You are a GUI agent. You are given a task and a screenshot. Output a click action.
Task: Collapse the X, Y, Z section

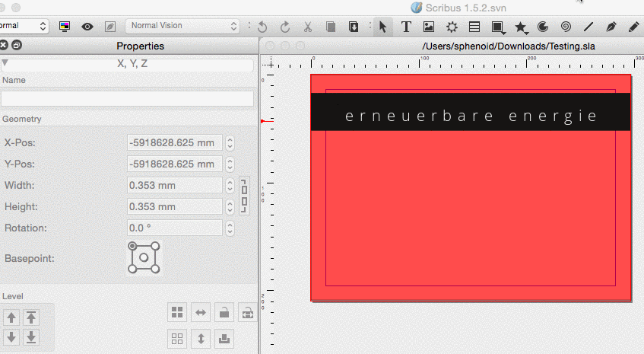point(5,64)
